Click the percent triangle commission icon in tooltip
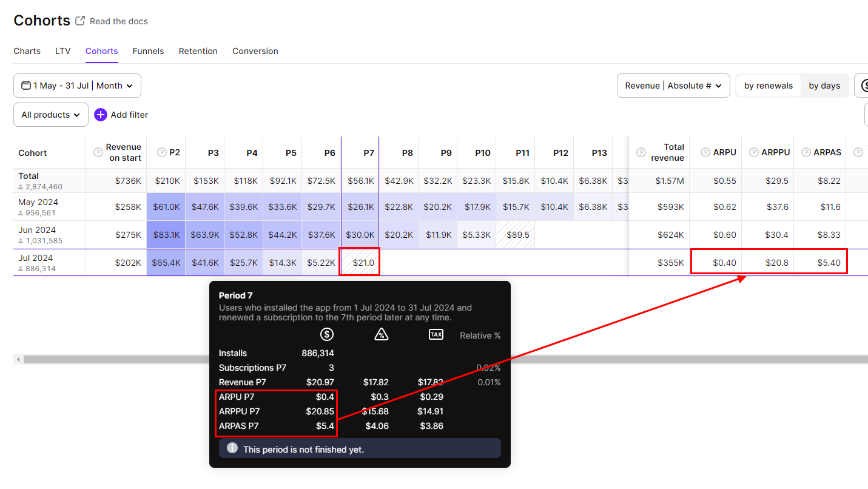 tap(382, 334)
